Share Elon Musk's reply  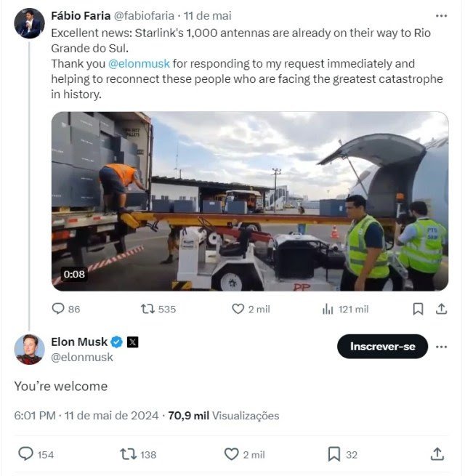point(437,454)
